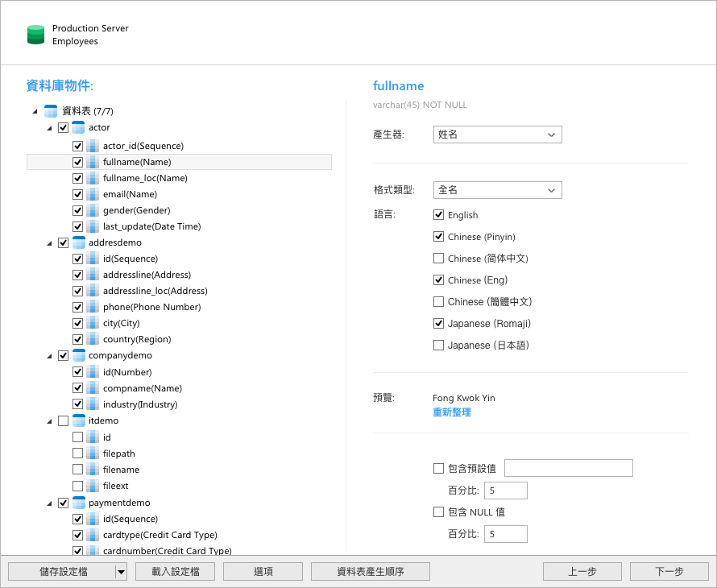The width and height of the screenshot is (717, 588).
Task: Click the column icon of city(City)
Action: click(93, 323)
